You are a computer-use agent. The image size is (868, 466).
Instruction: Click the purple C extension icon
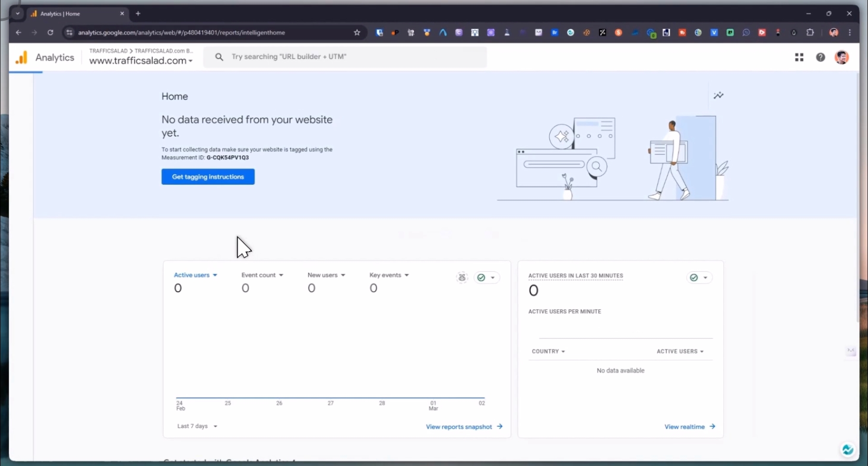coord(459,32)
